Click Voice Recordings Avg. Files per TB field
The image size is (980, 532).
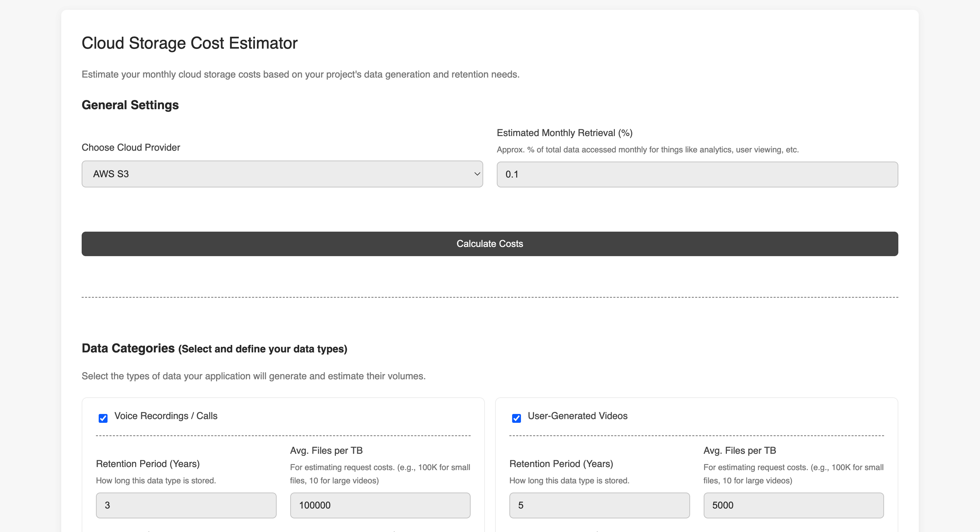pos(380,505)
